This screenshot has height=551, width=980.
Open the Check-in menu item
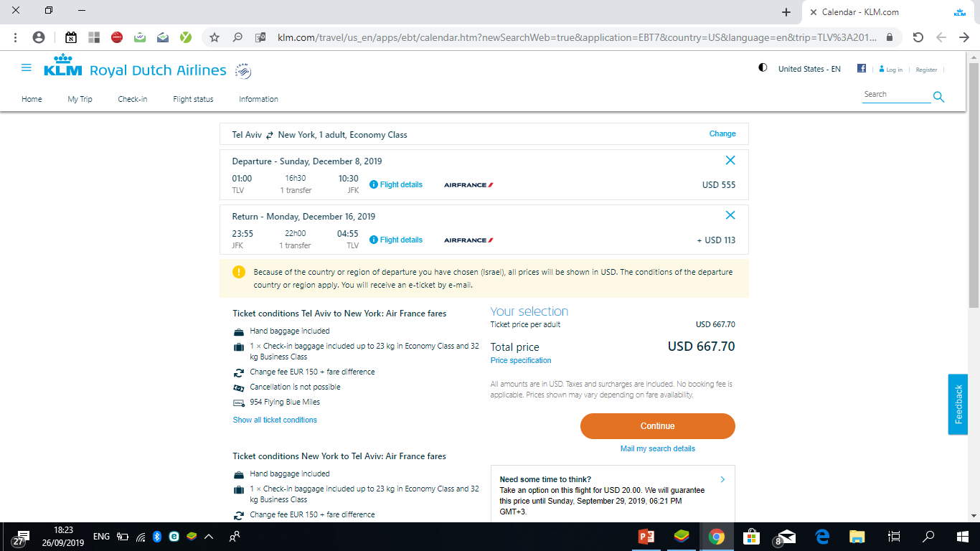tap(133, 99)
